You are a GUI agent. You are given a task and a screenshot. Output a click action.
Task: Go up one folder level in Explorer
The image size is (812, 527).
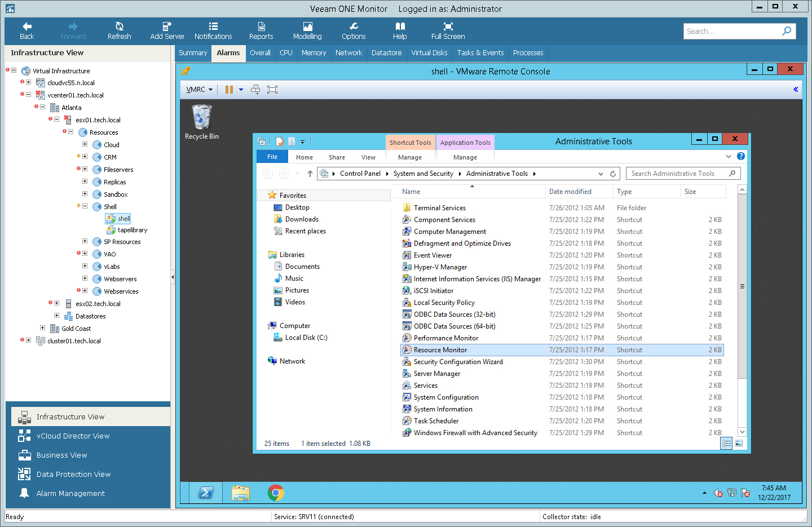[310, 174]
